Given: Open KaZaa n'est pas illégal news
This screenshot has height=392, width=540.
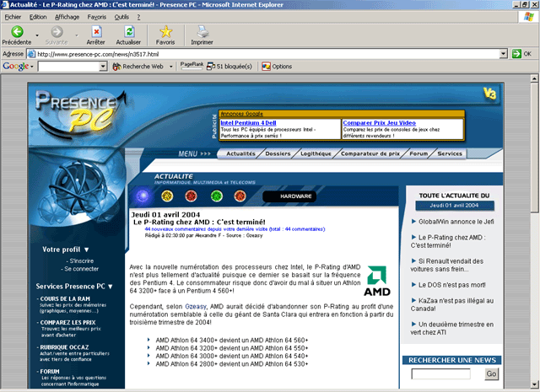Looking at the screenshot, I should [452, 304].
